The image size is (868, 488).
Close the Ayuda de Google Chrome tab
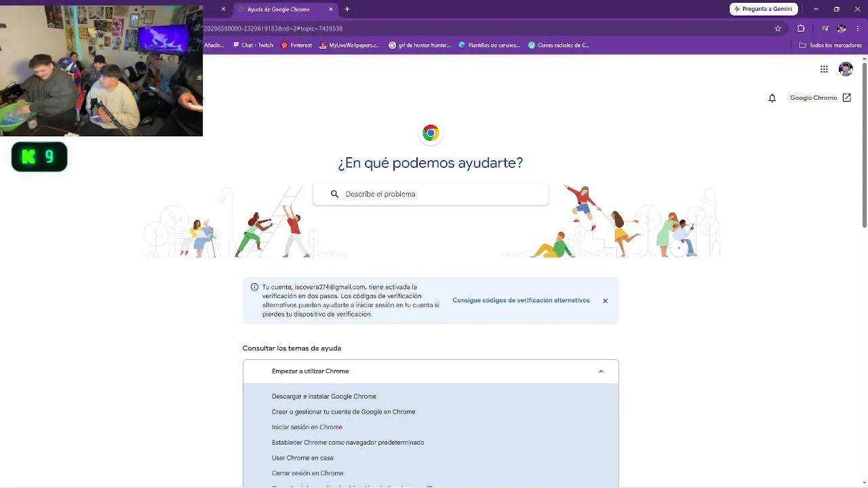click(x=331, y=9)
